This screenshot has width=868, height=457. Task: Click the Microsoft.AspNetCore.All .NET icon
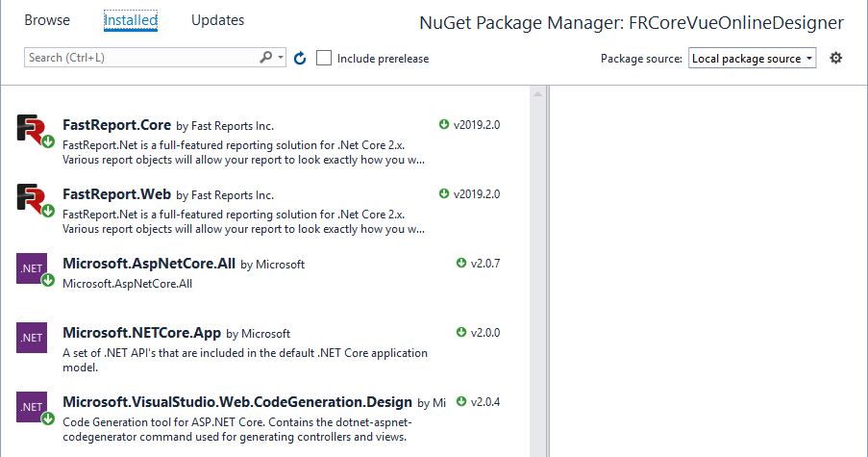pyautogui.click(x=32, y=268)
